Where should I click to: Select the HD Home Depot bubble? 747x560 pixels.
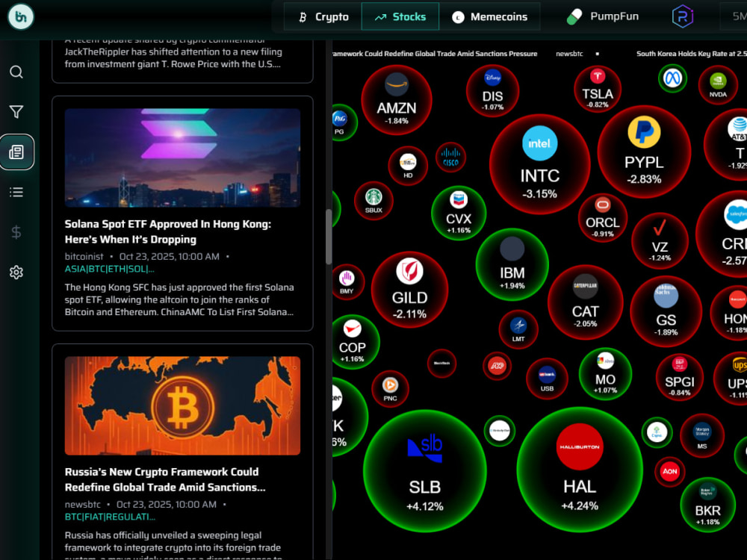pyautogui.click(x=408, y=166)
